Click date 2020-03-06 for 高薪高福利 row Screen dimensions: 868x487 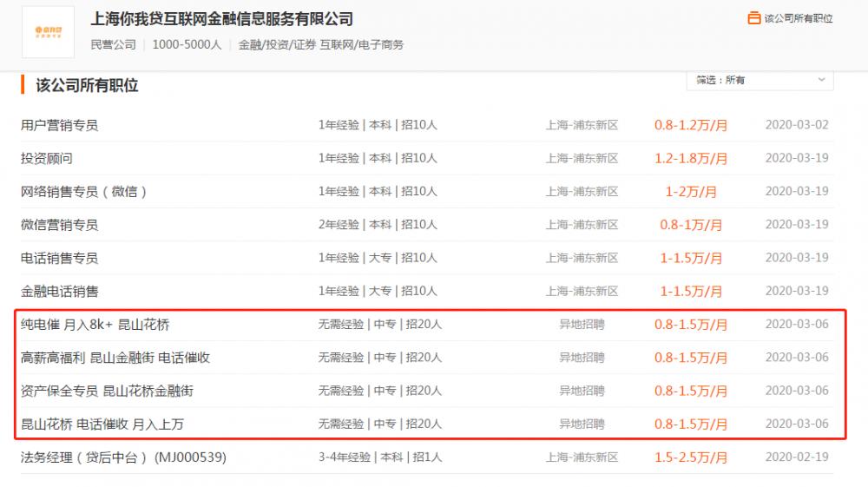(x=797, y=358)
